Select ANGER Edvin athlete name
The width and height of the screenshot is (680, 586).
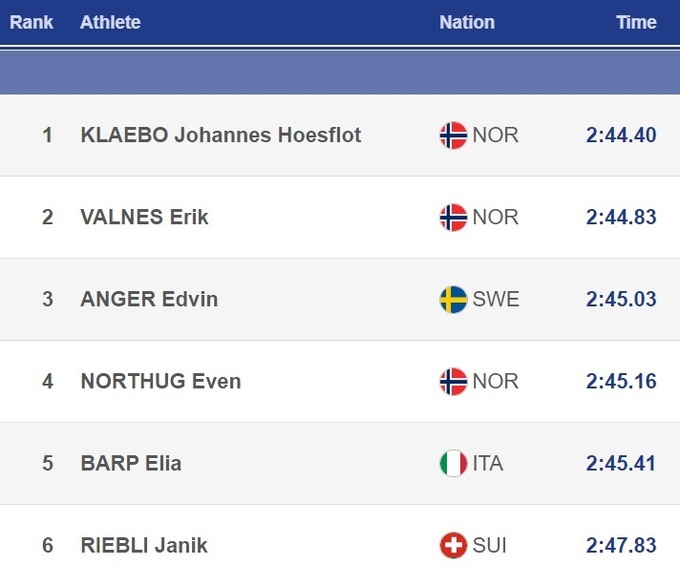[x=149, y=299]
